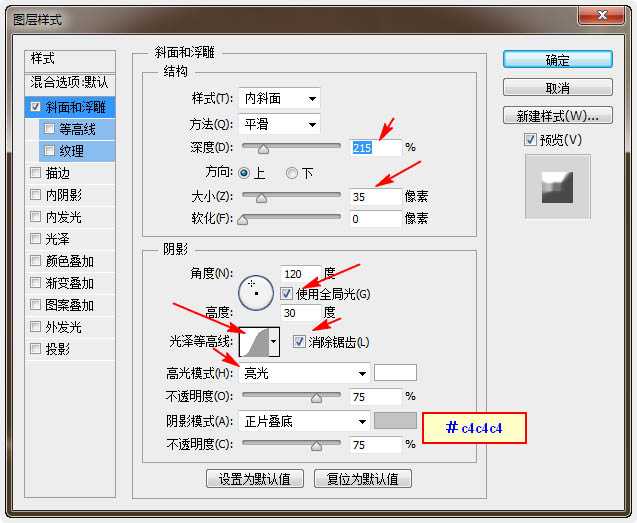Click highlight 不透明度(O) slider handle
The image size is (637, 523).
click(x=316, y=398)
